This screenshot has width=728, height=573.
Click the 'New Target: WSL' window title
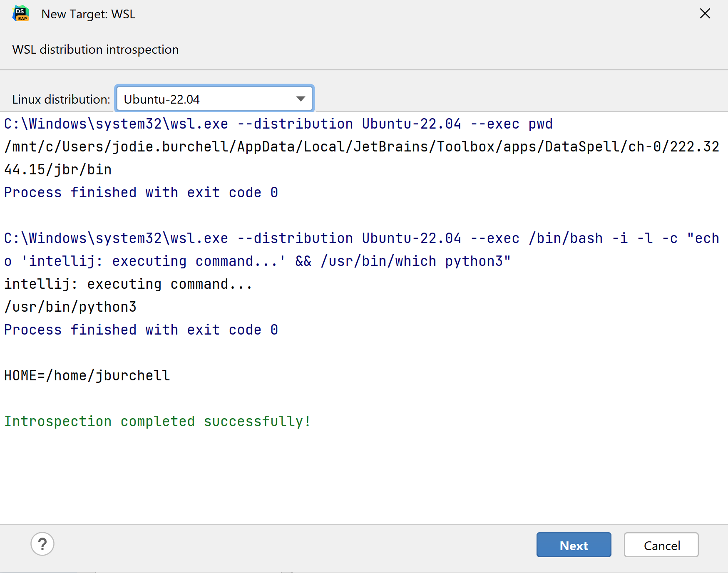tap(88, 14)
